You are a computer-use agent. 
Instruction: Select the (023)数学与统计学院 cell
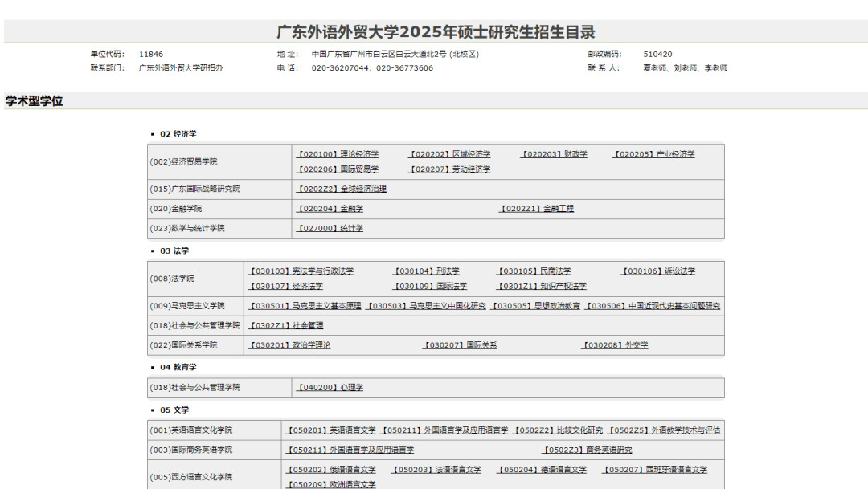tap(219, 229)
